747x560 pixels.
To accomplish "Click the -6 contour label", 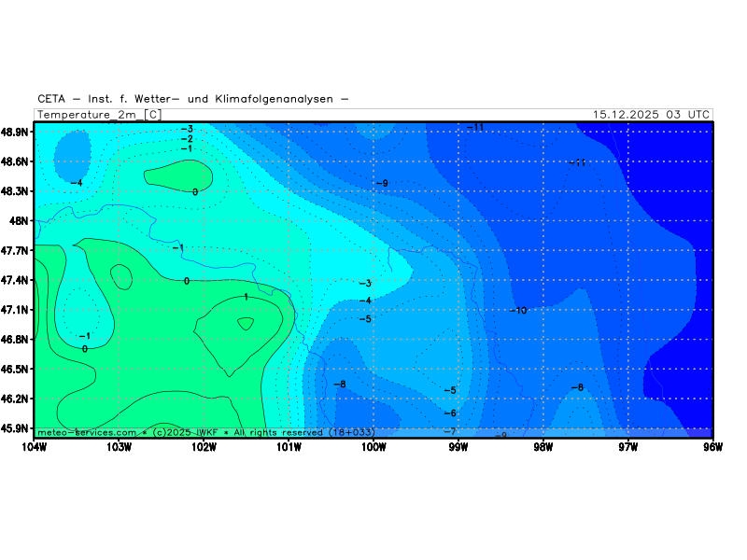I will tap(449, 413).
